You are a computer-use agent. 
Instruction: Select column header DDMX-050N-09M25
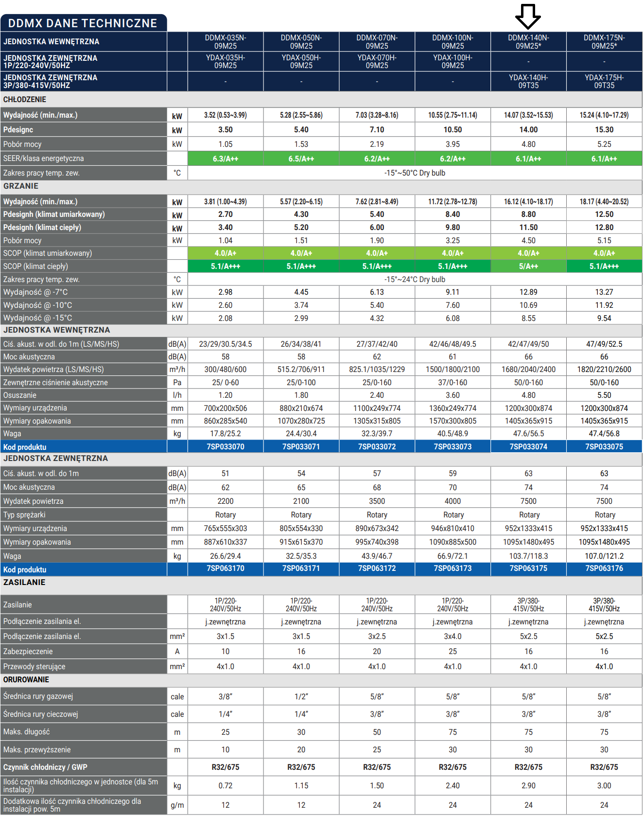point(301,42)
